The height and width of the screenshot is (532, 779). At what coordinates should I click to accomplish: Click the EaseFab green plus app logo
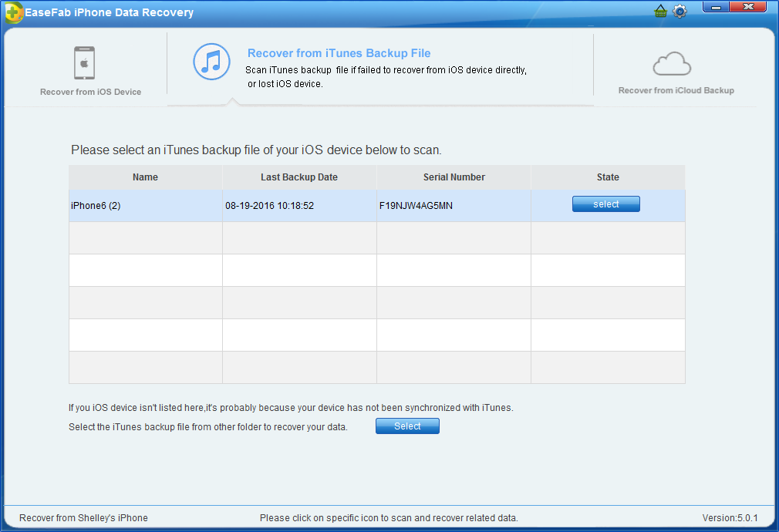point(13,12)
